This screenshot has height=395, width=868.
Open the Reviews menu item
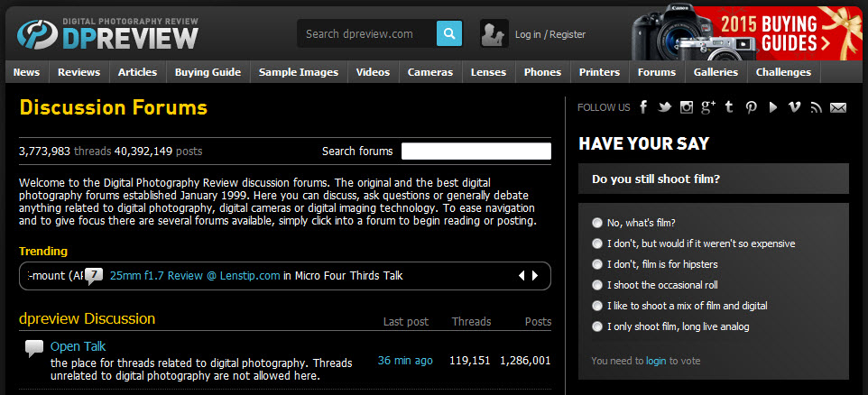point(79,72)
